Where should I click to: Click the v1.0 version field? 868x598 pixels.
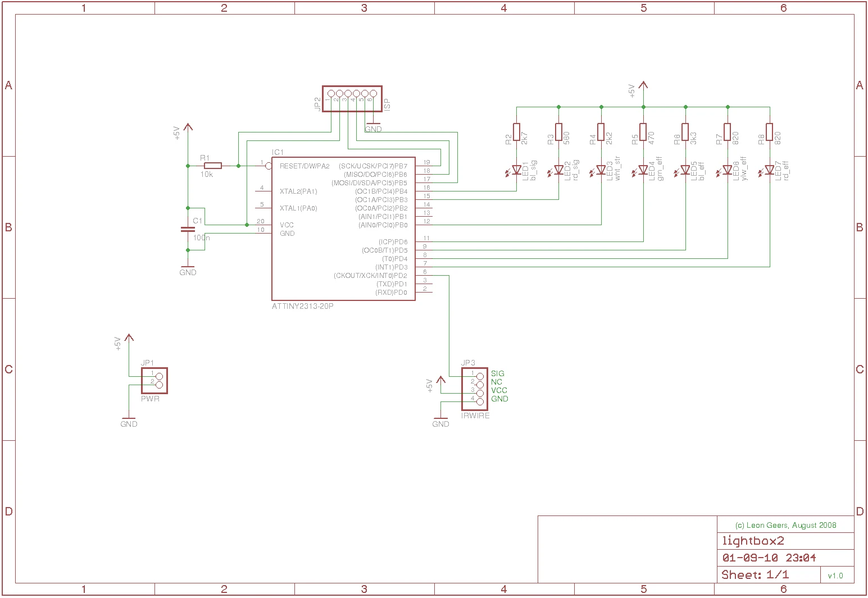click(x=835, y=576)
